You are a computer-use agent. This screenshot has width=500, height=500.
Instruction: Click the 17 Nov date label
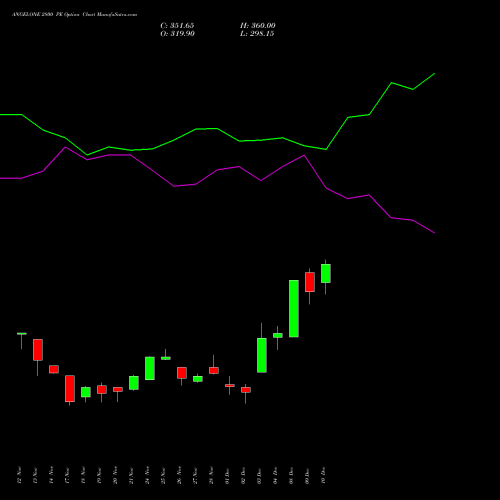click(x=67, y=475)
